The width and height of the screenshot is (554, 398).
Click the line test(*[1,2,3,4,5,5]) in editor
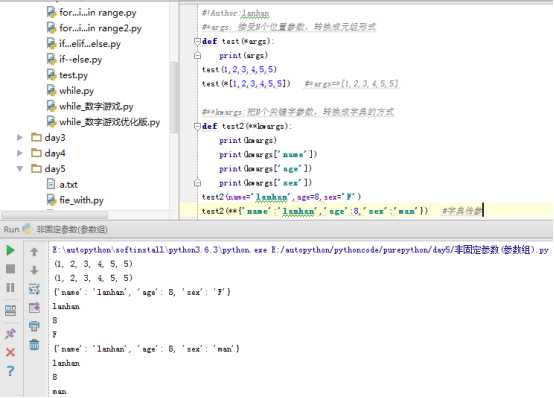[x=246, y=84]
